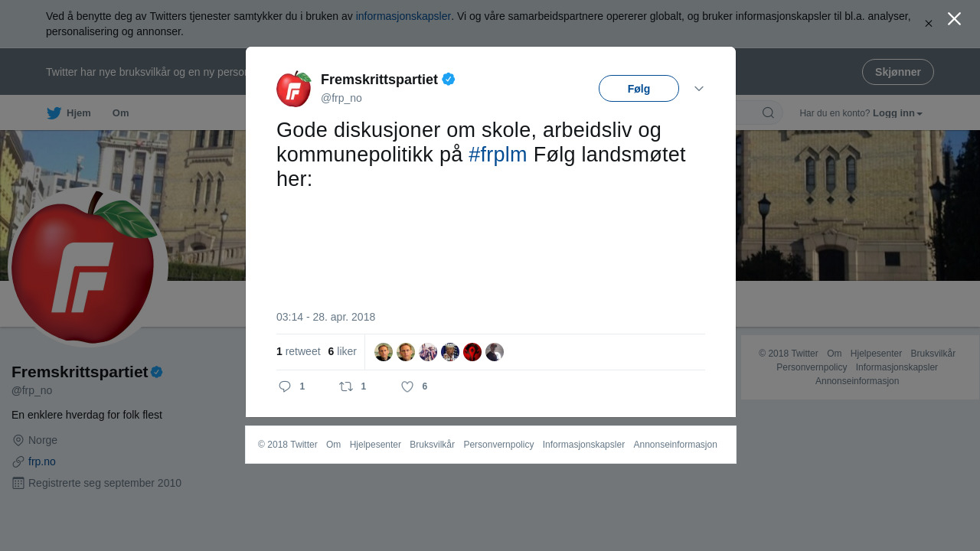The image size is (980, 551).
Task: Open the Om menu item
Action: 120,112
